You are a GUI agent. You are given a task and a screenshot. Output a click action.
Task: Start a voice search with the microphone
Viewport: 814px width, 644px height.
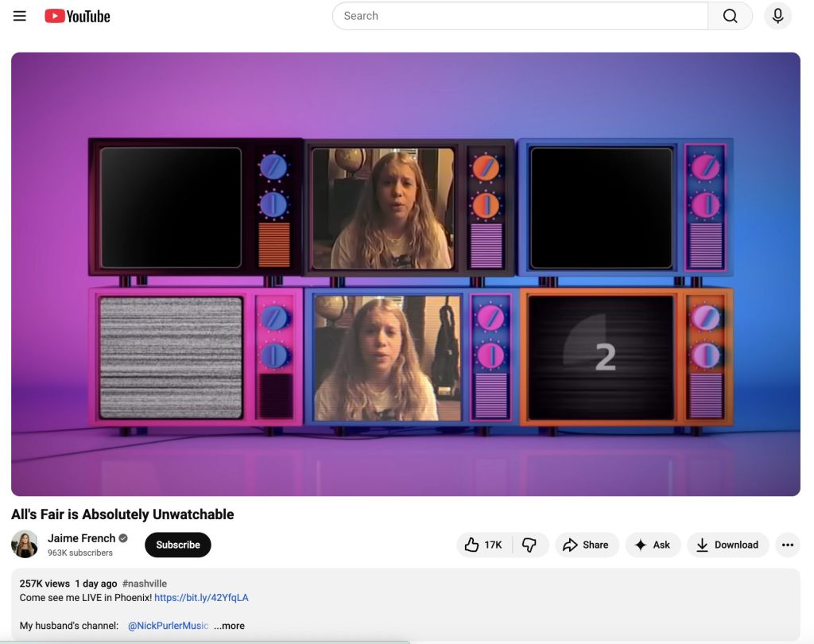tap(777, 15)
